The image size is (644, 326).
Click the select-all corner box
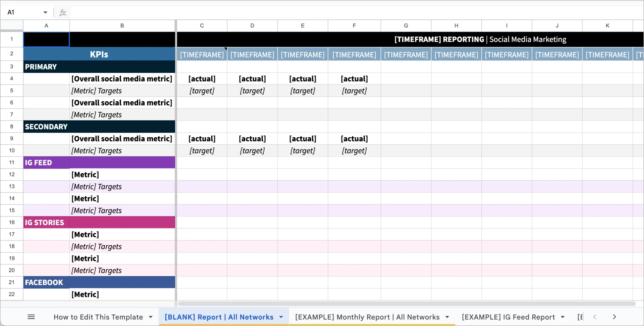click(12, 26)
